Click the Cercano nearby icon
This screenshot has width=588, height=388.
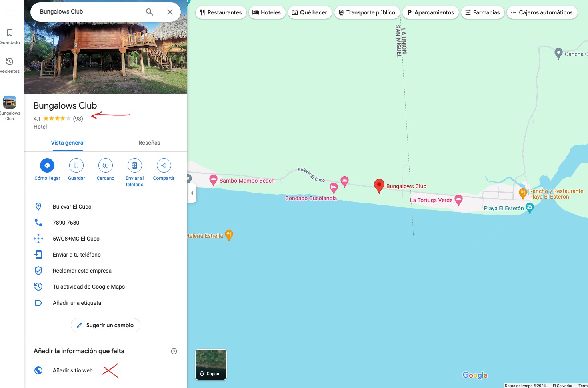click(x=106, y=165)
